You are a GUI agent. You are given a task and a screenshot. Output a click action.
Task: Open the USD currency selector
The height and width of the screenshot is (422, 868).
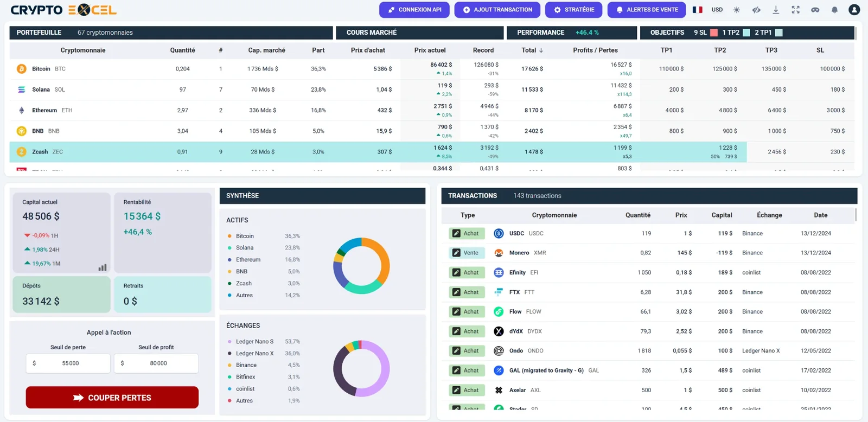717,10
